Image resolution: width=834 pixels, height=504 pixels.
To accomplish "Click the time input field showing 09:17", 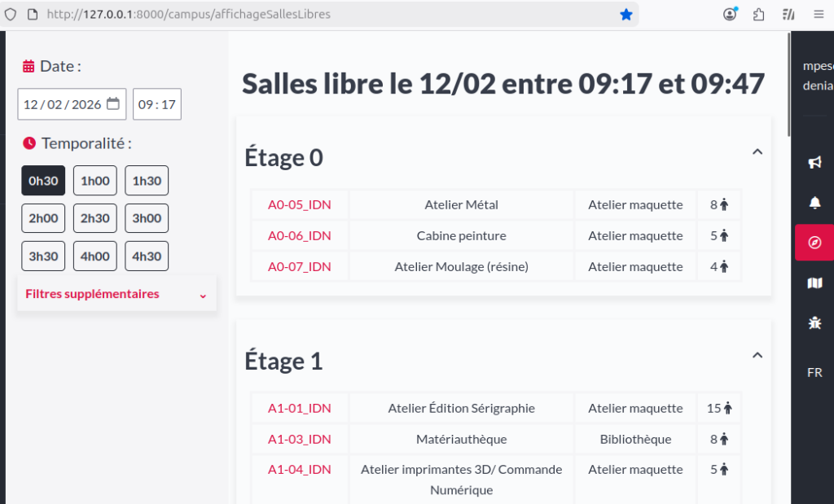I will [x=157, y=104].
